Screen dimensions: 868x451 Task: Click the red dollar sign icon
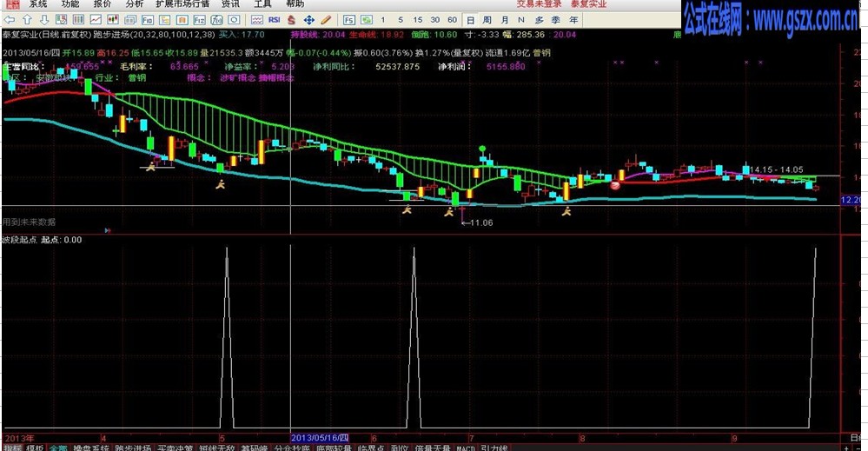[292, 20]
